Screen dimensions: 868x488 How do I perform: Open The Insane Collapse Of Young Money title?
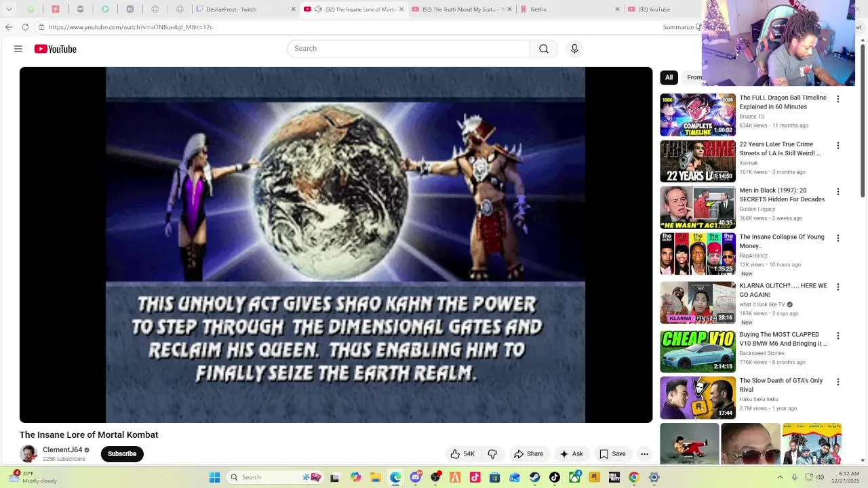click(x=782, y=241)
